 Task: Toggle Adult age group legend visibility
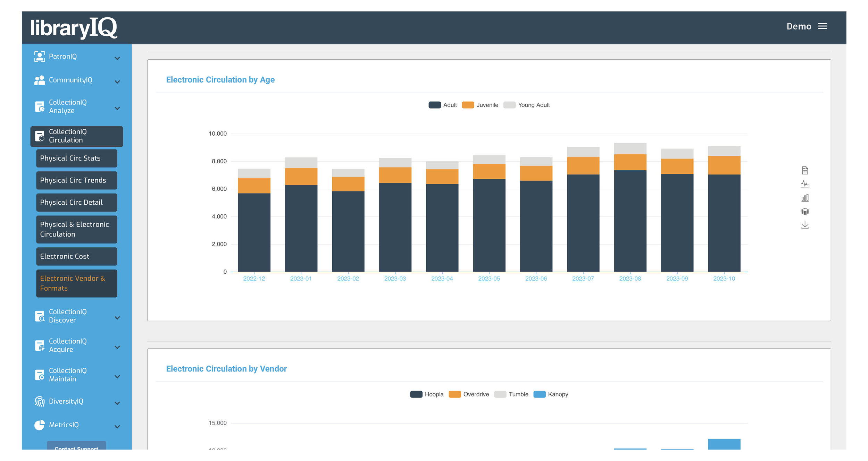(430, 105)
